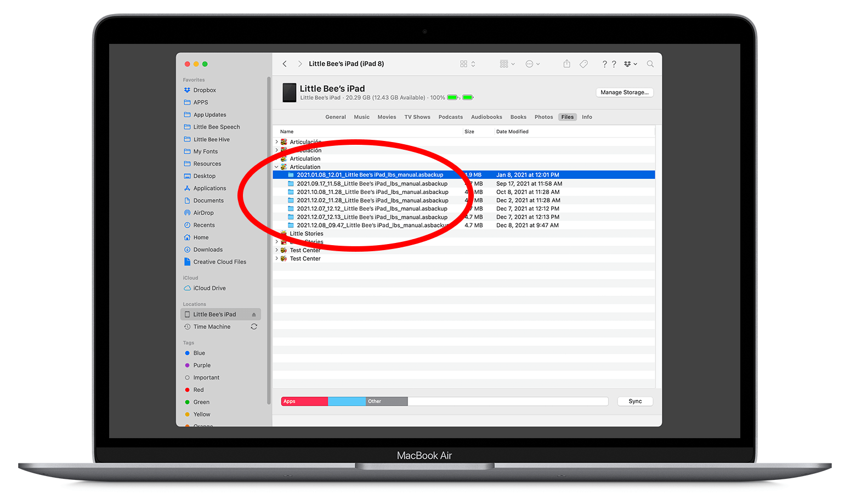850x504 pixels.
Task: Click the search magnifier icon
Action: (x=650, y=64)
